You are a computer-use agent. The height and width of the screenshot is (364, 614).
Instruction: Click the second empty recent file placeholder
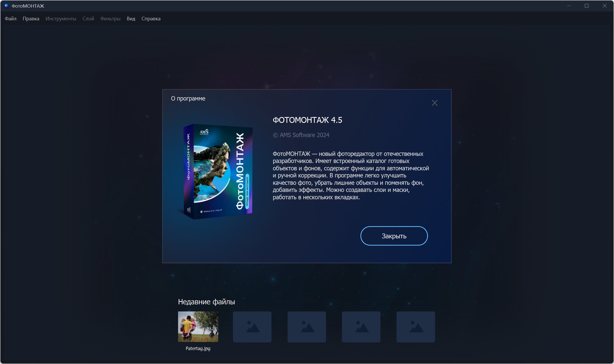(x=252, y=327)
